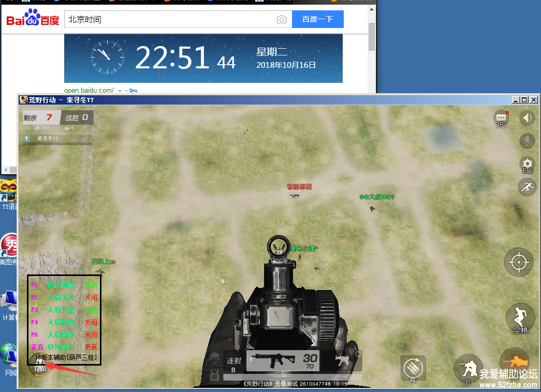541x392 pixels.
Task: Click the 2018年10月16日 date text
Action: pos(286,65)
